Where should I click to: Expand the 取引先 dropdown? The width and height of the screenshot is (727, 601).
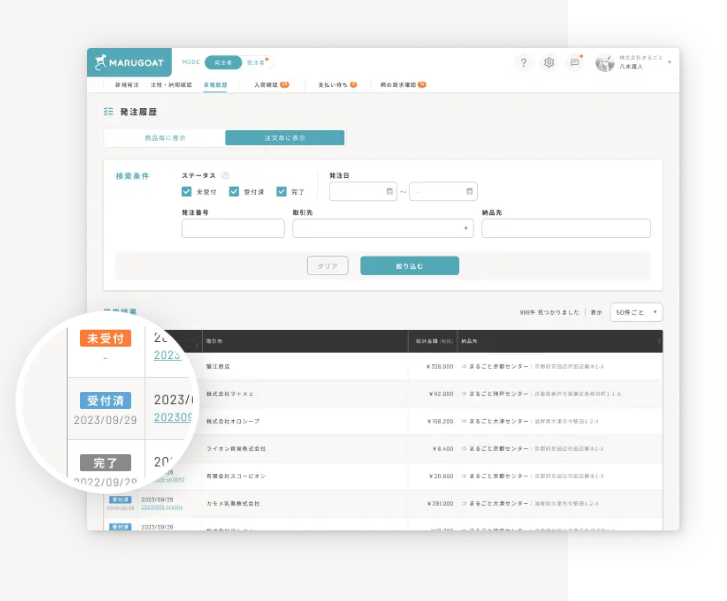[467, 229]
